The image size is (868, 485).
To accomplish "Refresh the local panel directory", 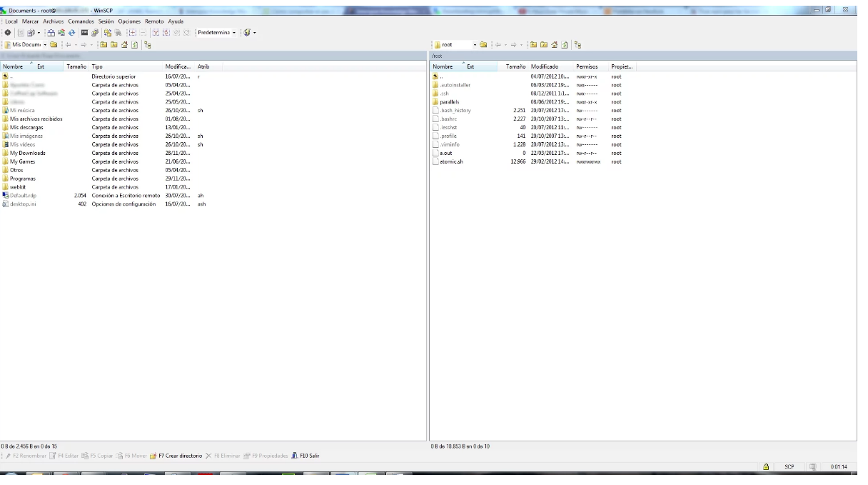I will [x=134, y=45].
